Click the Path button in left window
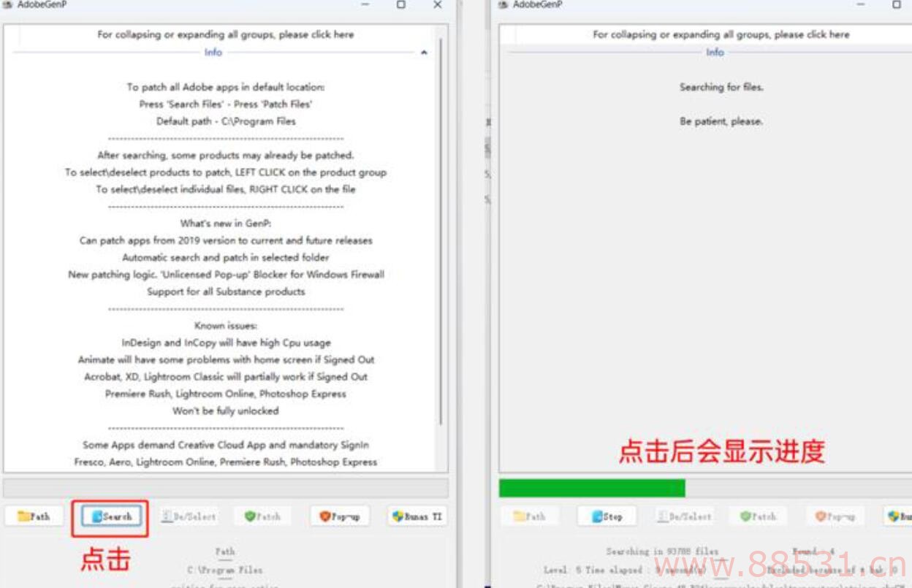Screen dimensions: 912x588 pyautogui.click(x=34, y=516)
